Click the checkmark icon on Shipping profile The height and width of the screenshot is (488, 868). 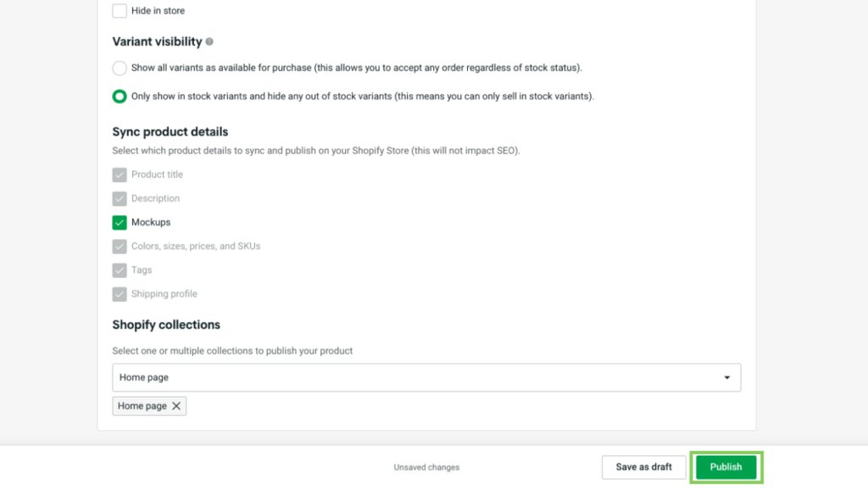pos(120,294)
